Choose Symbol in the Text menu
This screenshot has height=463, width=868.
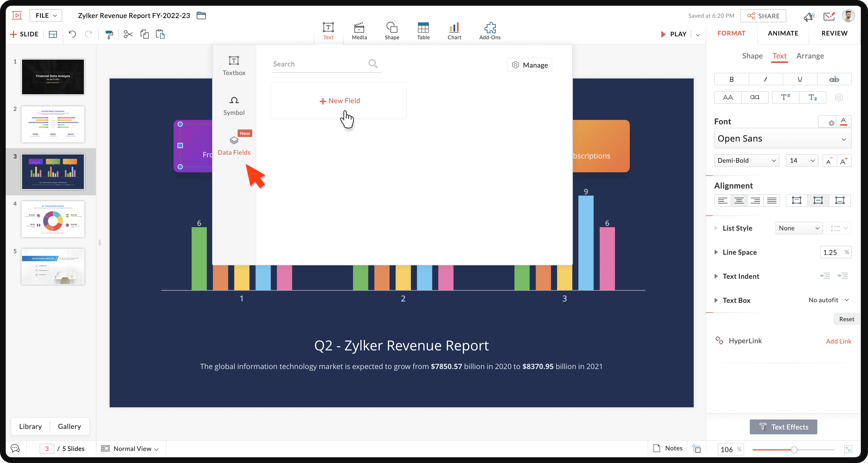(x=234, y=106)
